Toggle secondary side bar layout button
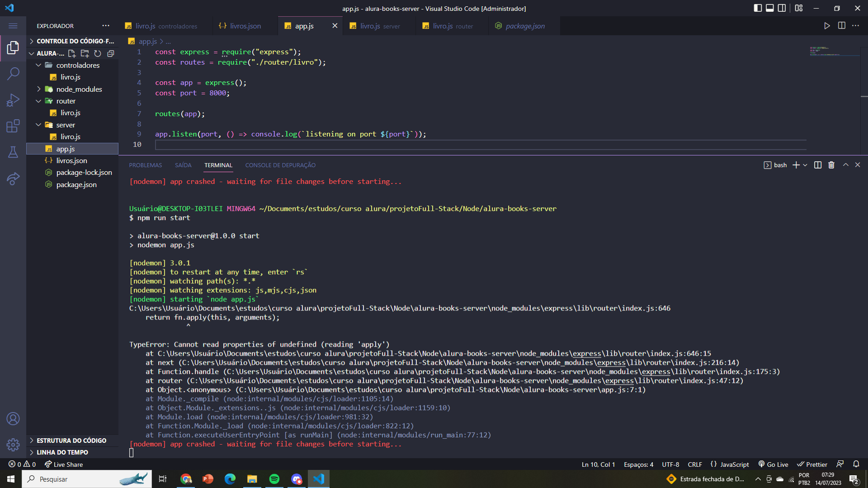Viewport: 868px width, 488px height. click(782, 8)
